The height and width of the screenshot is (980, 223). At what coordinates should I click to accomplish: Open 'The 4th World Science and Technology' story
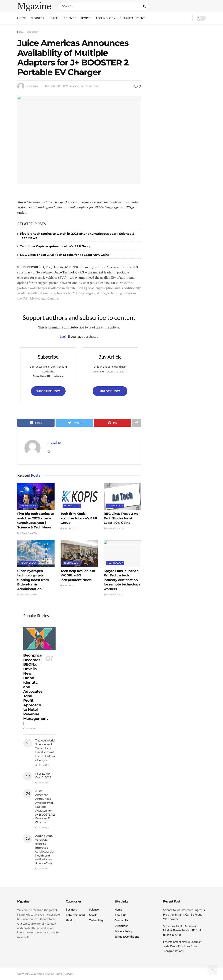tap(45, 750)
